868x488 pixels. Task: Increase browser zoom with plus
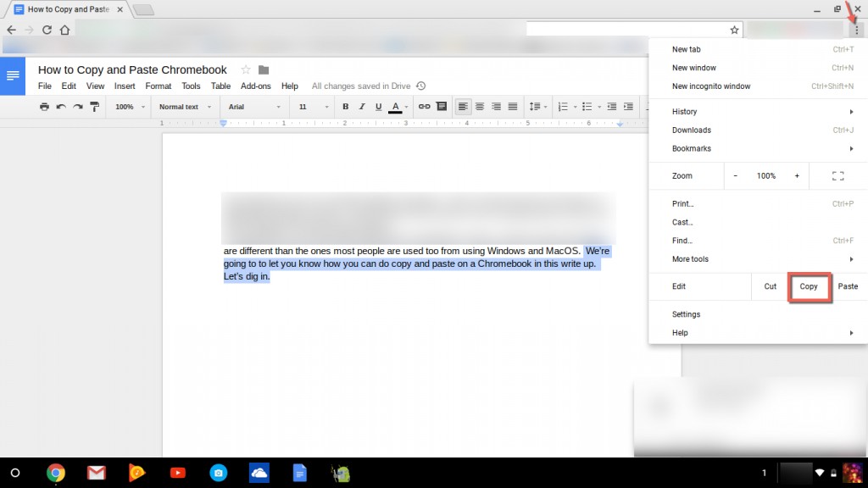click(x=797, y=176)
